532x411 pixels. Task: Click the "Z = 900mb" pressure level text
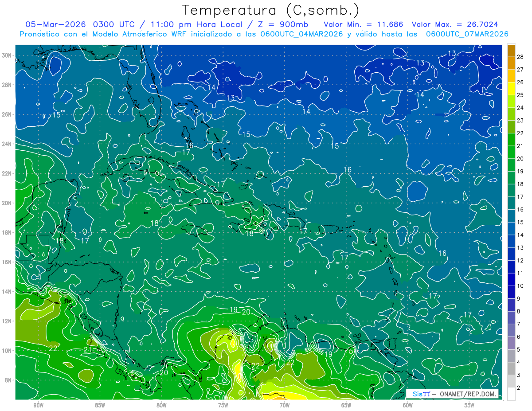pyautogui.click(x=282, y=24)
